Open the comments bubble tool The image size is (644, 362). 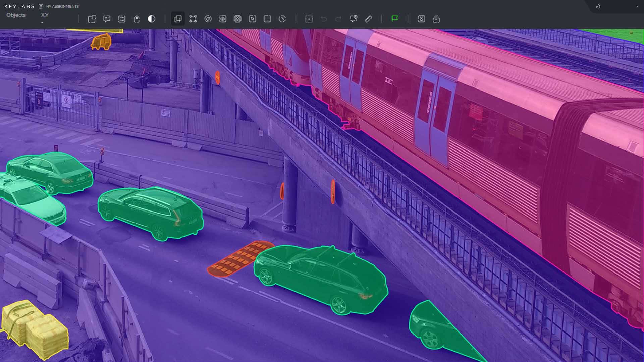pos(107,19)
